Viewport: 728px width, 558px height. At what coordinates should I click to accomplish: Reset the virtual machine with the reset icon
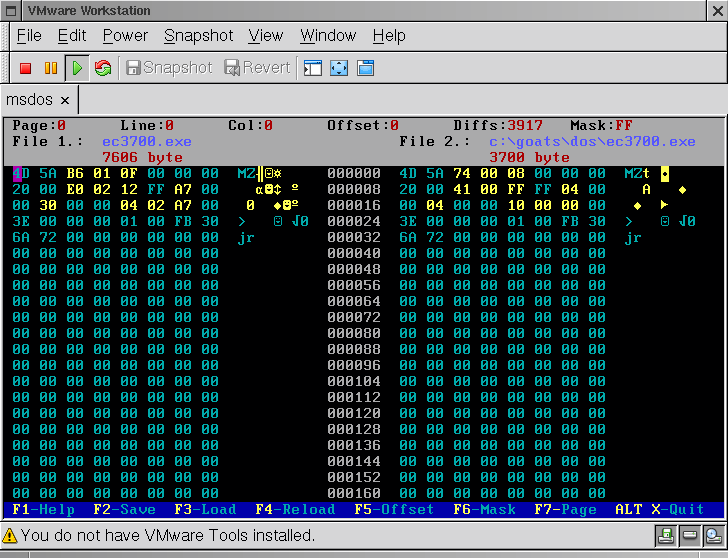click(103, 68)
